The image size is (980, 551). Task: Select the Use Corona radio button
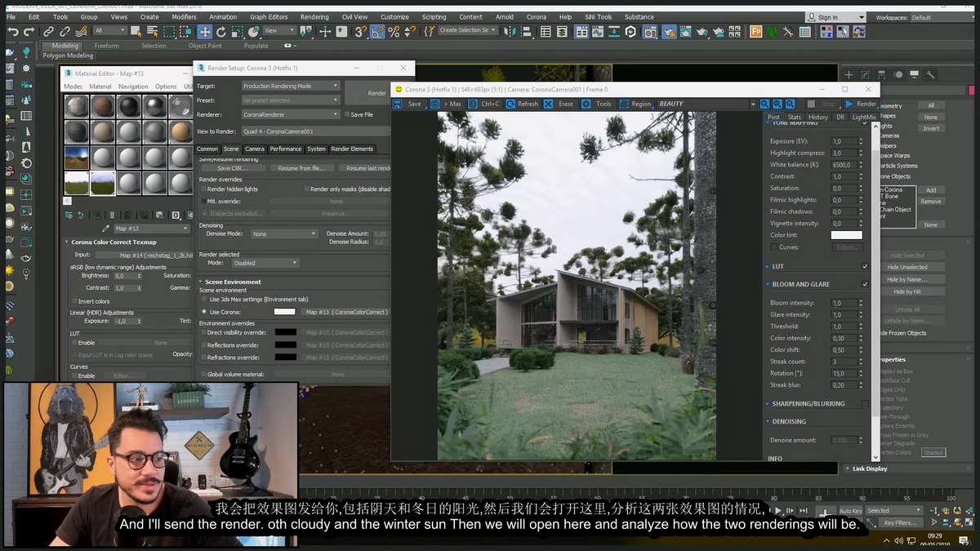pyautogui.click(x=204, y=312)
